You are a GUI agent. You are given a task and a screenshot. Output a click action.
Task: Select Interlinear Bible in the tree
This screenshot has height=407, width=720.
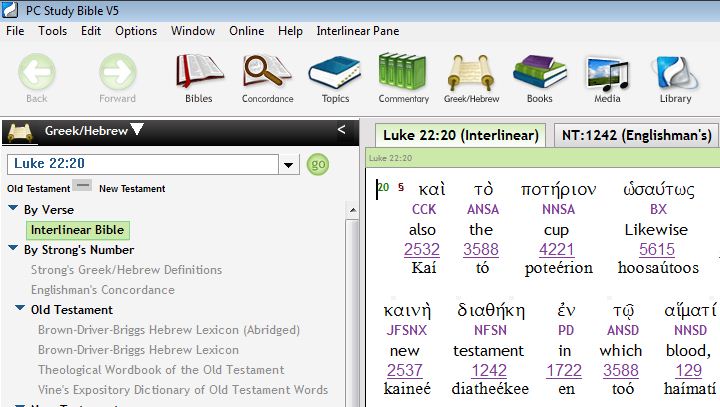click(78, 230)
